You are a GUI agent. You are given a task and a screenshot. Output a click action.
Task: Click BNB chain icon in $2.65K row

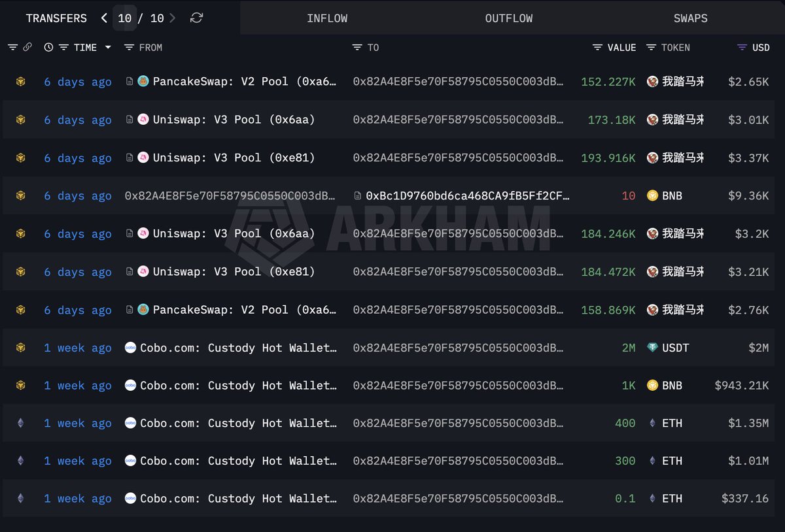coord(20,82)
